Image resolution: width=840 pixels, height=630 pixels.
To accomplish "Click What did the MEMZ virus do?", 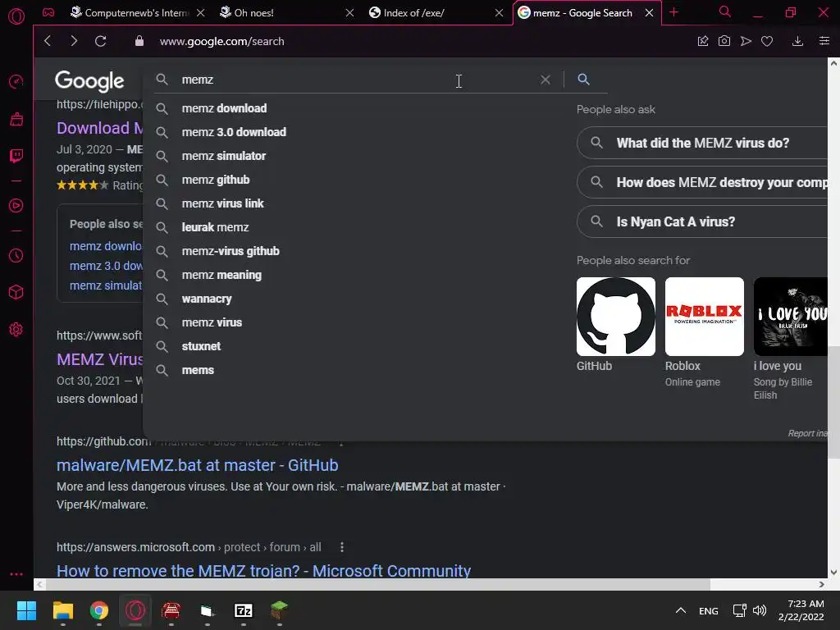I will (702, 143).
